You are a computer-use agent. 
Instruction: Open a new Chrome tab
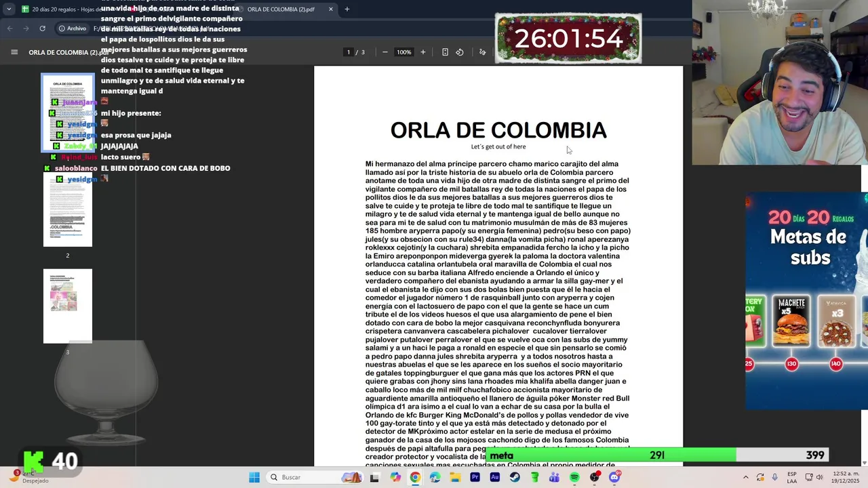tap(347, 9)
